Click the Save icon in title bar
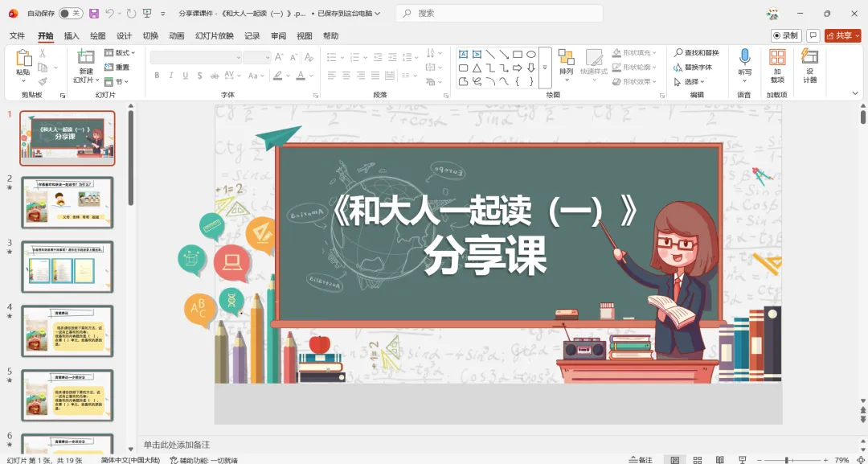The width and height of the screenshot is (868, 464). click(93, 14)
